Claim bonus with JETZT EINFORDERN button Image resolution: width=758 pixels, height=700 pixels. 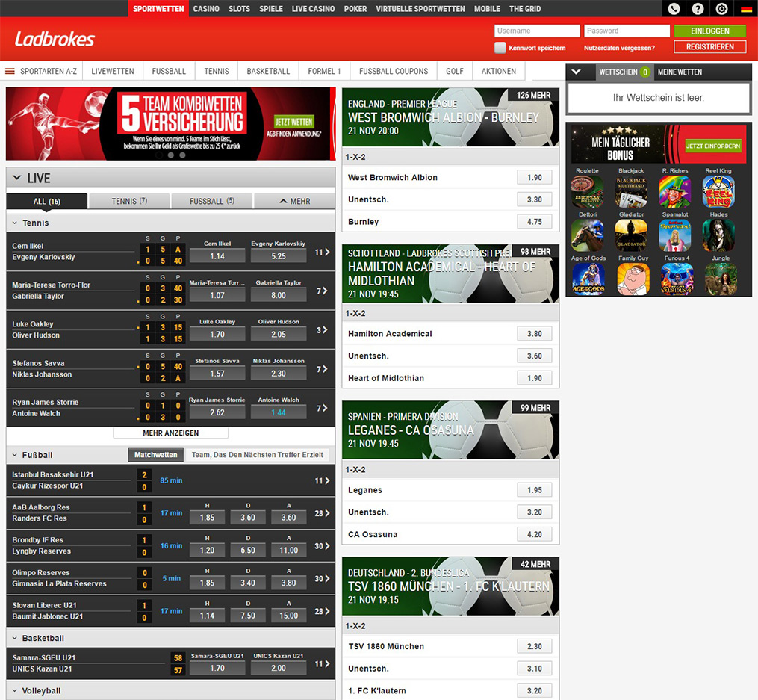(x=713, y=146)
